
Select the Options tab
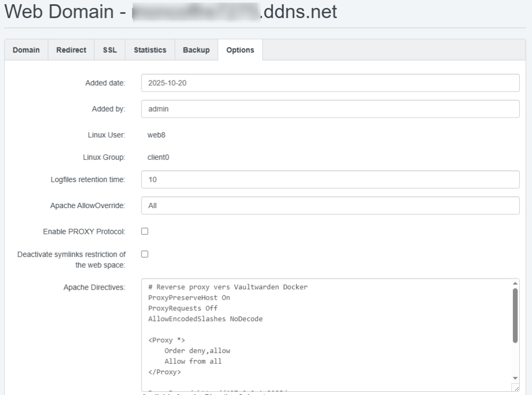pos(240,50)
